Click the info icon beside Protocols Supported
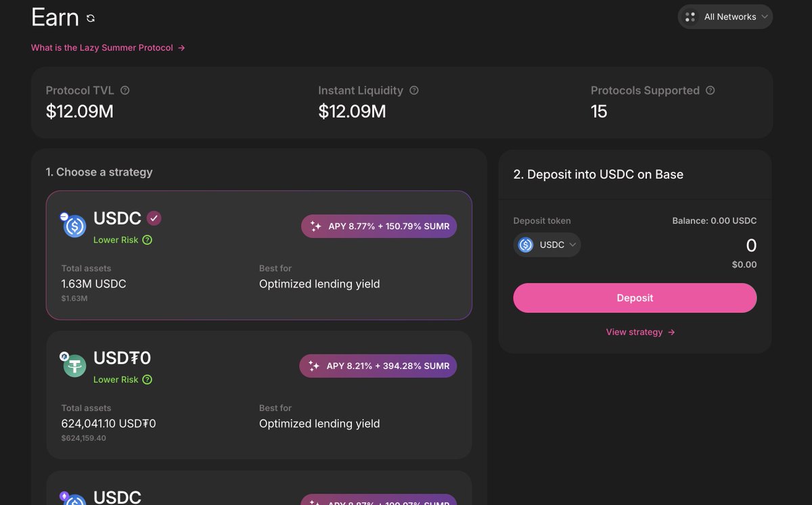812x505 pixels. [x=710, y=91]
